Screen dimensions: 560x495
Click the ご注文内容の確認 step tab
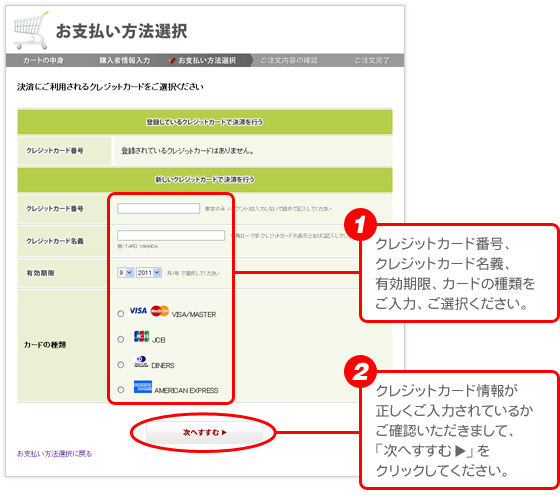(289, 60)
